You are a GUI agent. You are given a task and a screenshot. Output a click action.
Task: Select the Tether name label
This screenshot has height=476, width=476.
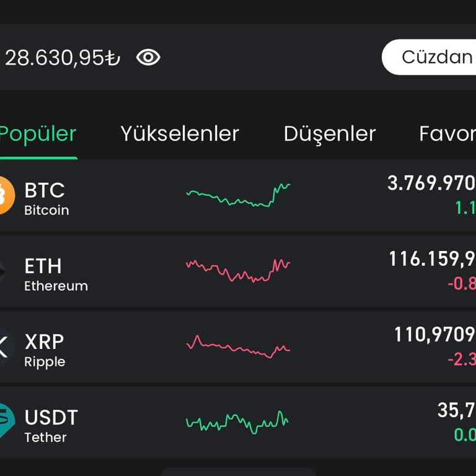(x=45, y=438)
